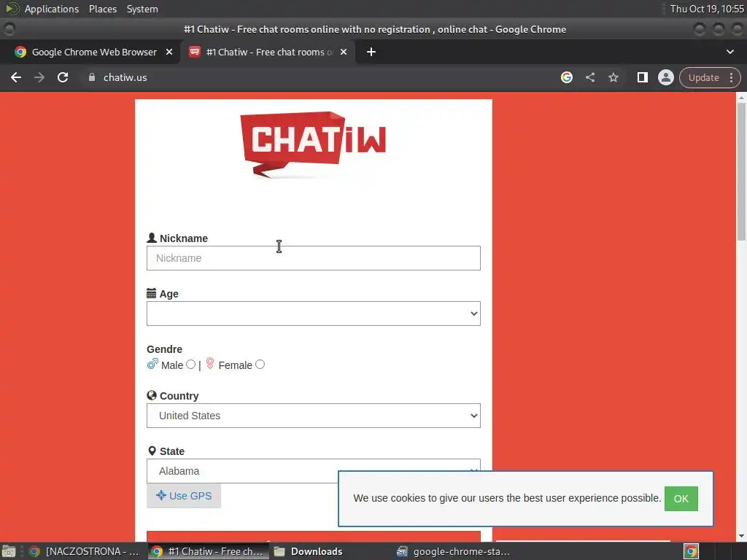Click the Chatiw logo
Viewport: 747px width, 560px height.
tap(313, 144)
